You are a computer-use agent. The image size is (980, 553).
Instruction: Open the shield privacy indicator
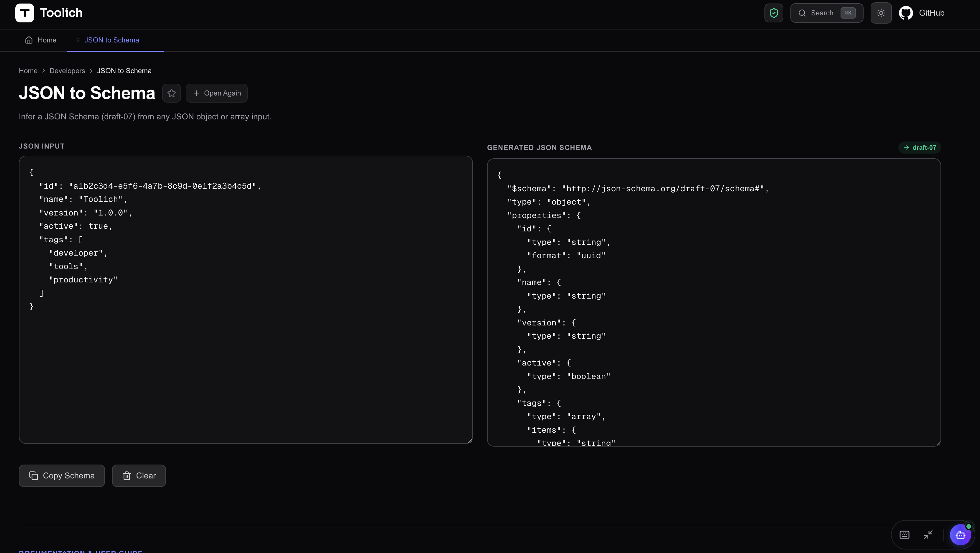pyautogui.click(x=774, y=13)
